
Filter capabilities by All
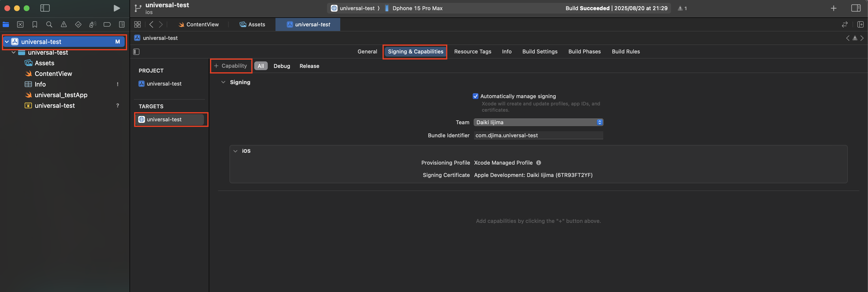(261, 66)
